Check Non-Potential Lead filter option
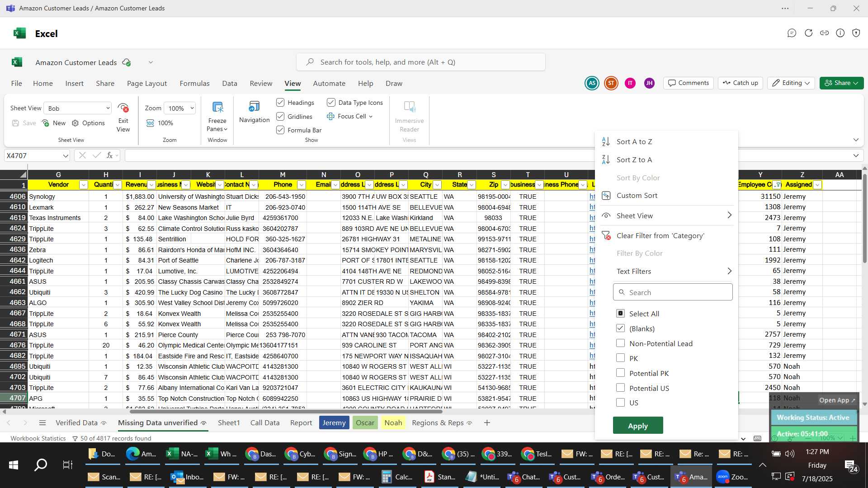This screenshot has width=868, height=488. (x=620, y=343)
